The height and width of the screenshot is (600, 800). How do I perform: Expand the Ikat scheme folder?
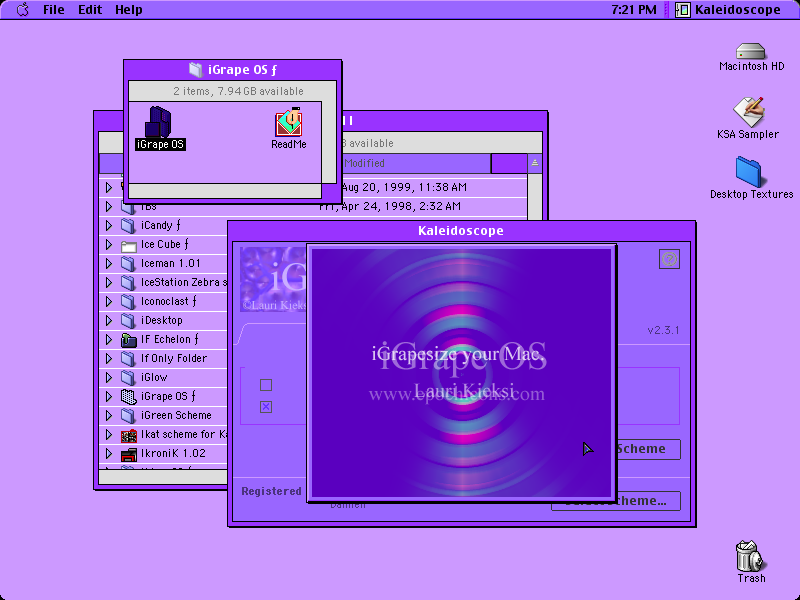click(x=109, y=434)
